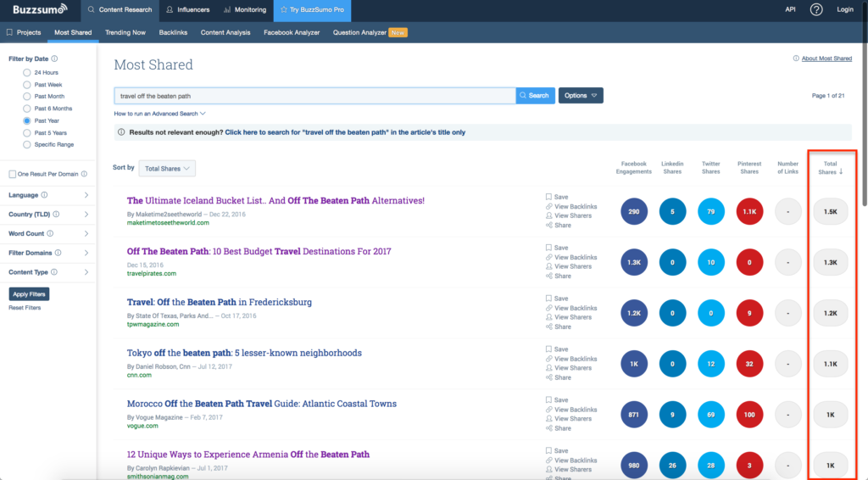Click LinkedIn bubble 26 for Armenia article
The width and height of the screenshot is (868, 480).
[672, 466]
